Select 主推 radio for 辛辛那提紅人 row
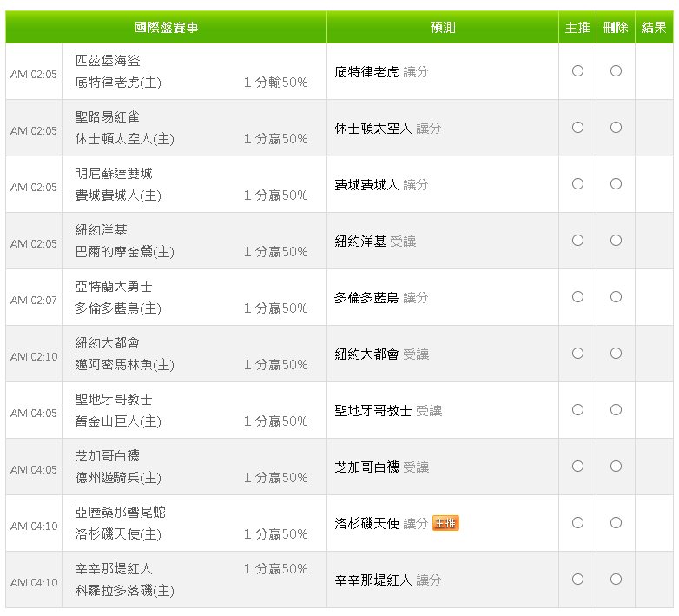The width and height of the screenshot is (679, 616). coord(577,580)
